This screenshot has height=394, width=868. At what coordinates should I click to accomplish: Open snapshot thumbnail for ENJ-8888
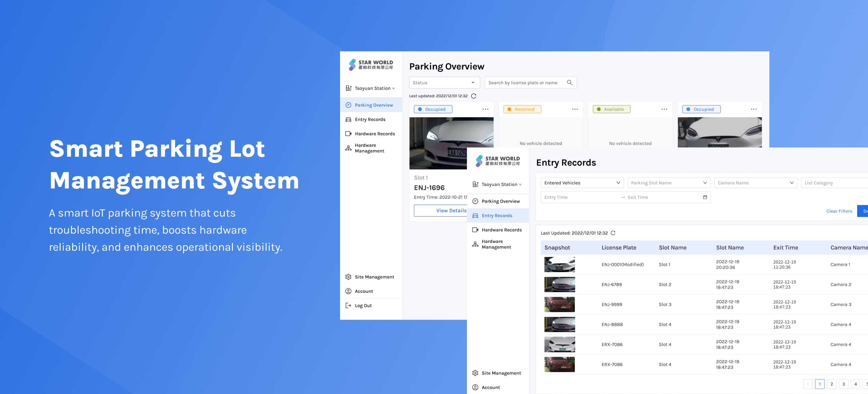click(x=559, y=324)
